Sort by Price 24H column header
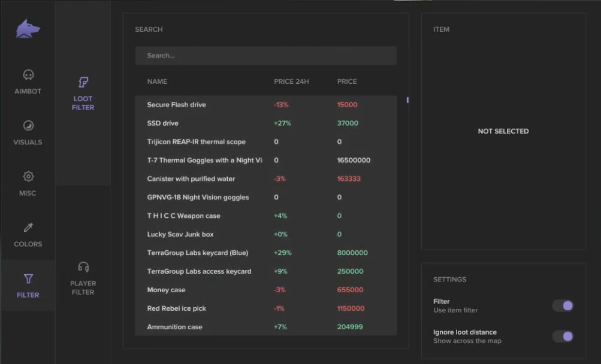601x364 pixels. click(x=291, y=81)
